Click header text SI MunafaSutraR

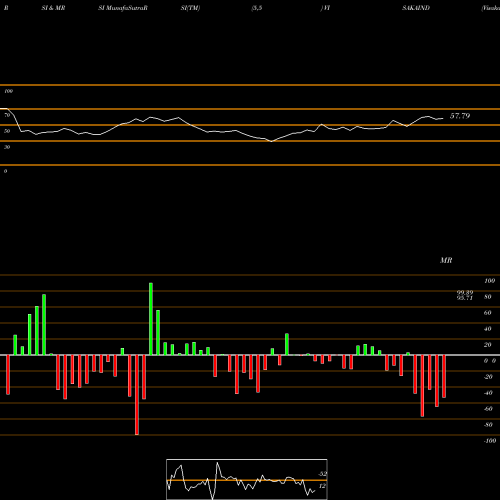[x=123, y=8]
